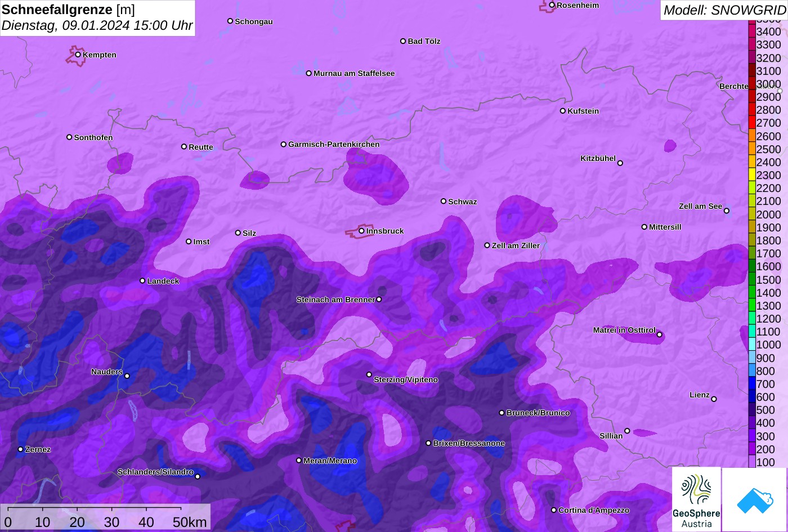788x532 pixels.
Task: Select the 3300 magenta legend swatch
Action: (x=752, y=44)
